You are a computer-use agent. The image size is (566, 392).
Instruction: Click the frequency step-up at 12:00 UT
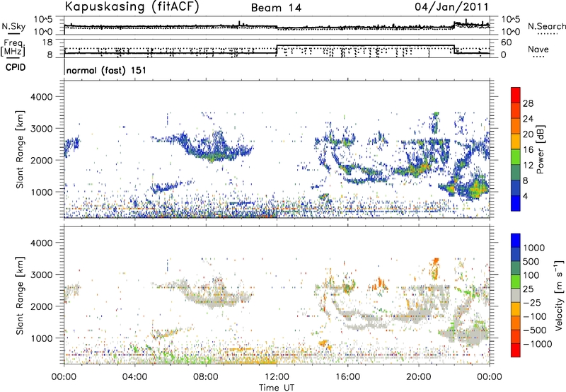coord(277,50)
